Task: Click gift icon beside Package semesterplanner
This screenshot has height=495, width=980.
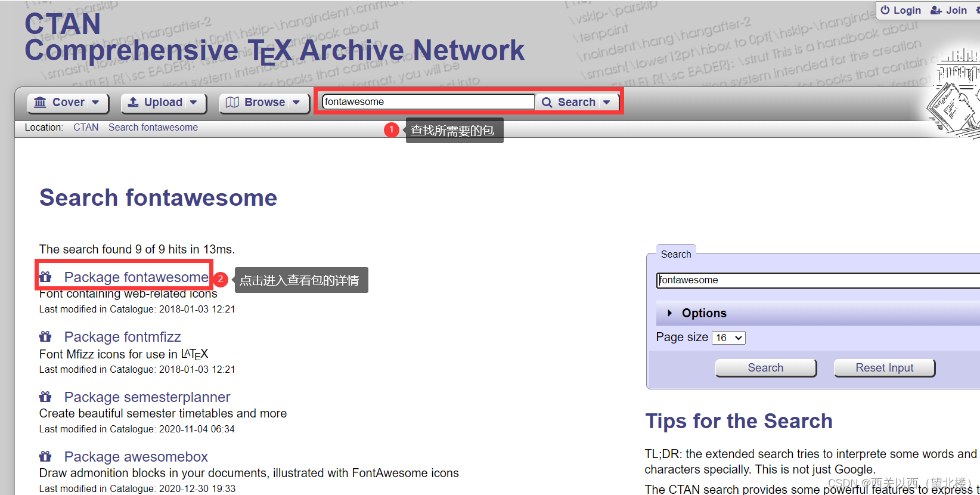Action: pos(45,397)
